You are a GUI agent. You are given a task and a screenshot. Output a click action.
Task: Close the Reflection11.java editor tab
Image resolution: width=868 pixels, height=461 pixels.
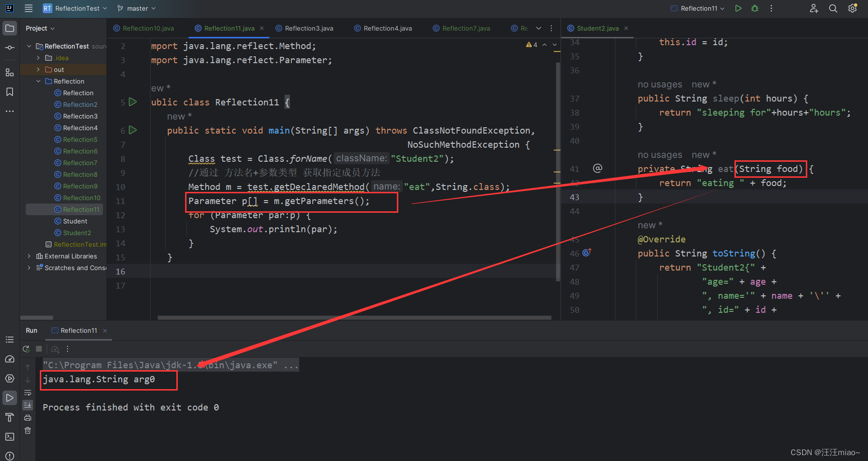point(262,28)
